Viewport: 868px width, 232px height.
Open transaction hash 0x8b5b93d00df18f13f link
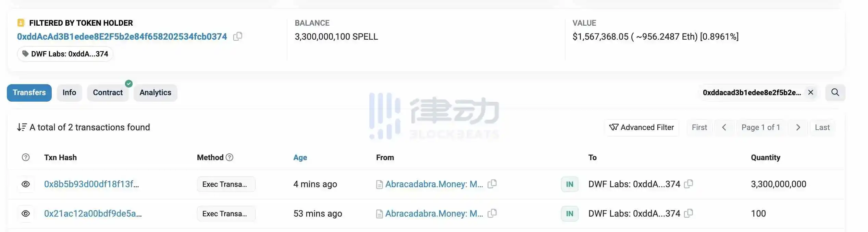[91, 184]
